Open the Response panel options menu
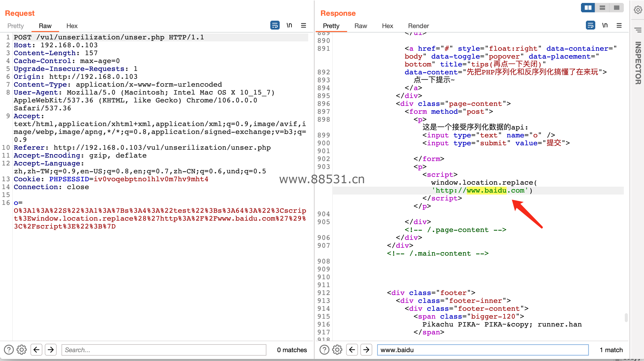The width and height of the screenshot is (644, 361). tap(619, 25)
